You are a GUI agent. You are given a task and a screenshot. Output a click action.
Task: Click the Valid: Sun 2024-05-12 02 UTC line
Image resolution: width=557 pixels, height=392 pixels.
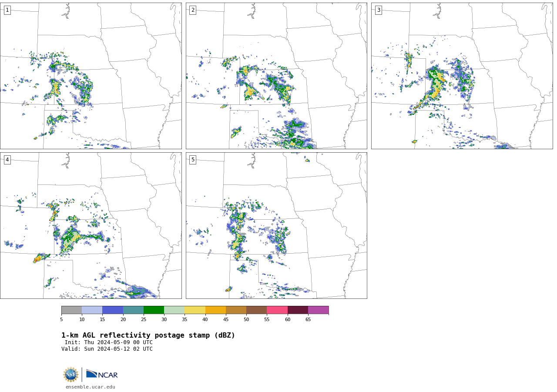107,349
